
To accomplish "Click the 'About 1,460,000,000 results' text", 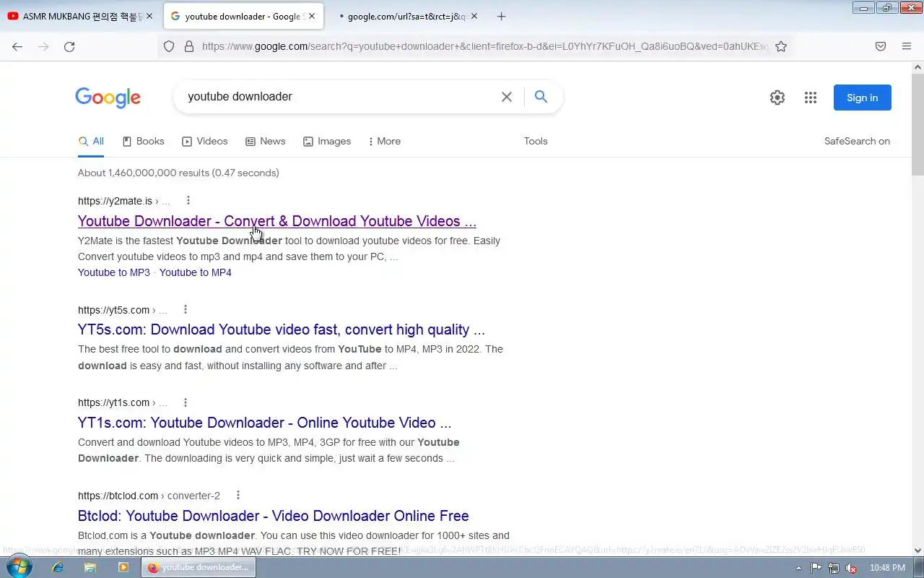I will pos(178,173).
